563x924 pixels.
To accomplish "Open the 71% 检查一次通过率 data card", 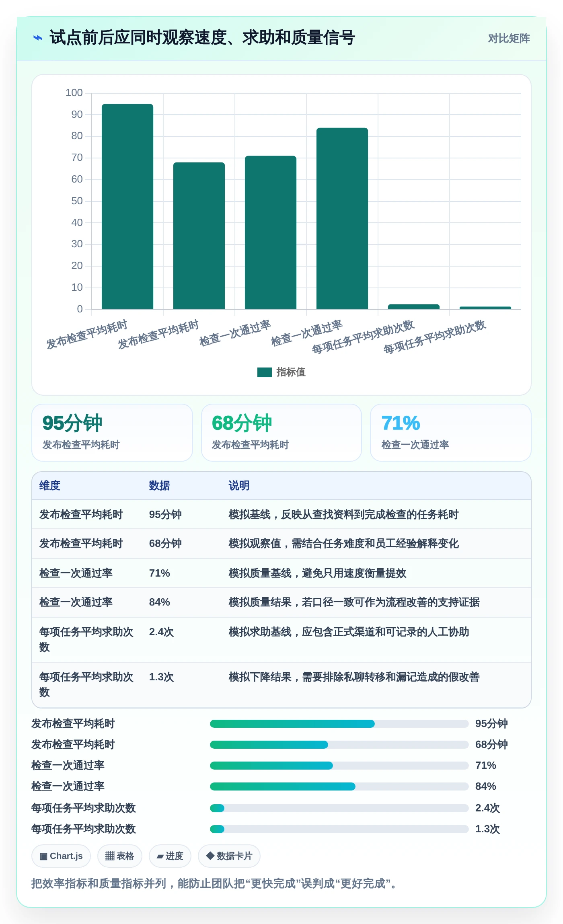I will (x=451, y=433).
